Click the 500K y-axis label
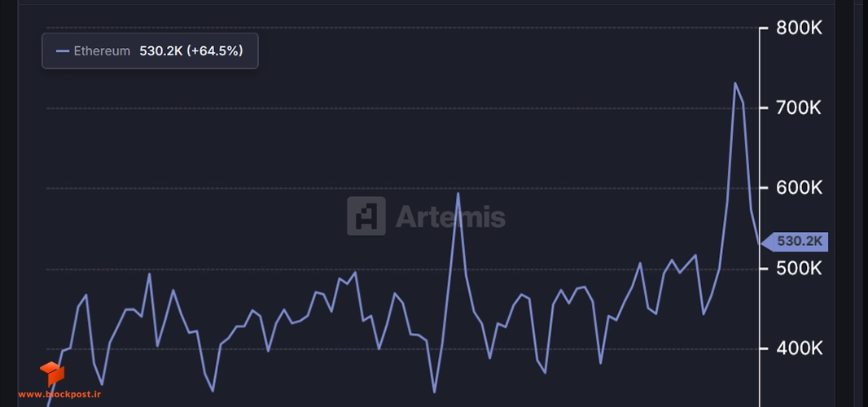 800,269
